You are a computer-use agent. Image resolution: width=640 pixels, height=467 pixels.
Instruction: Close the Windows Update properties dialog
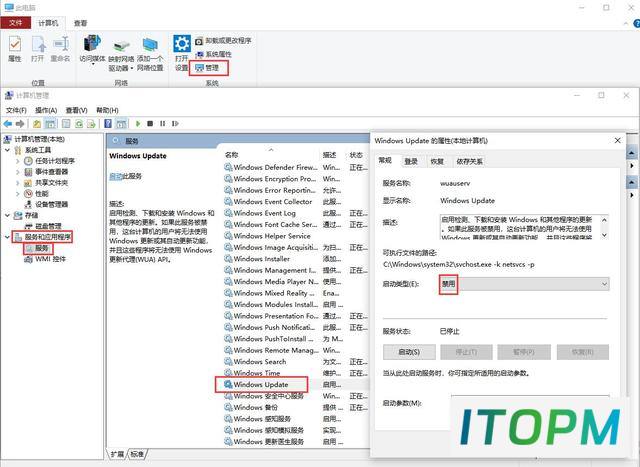(617, 140)
